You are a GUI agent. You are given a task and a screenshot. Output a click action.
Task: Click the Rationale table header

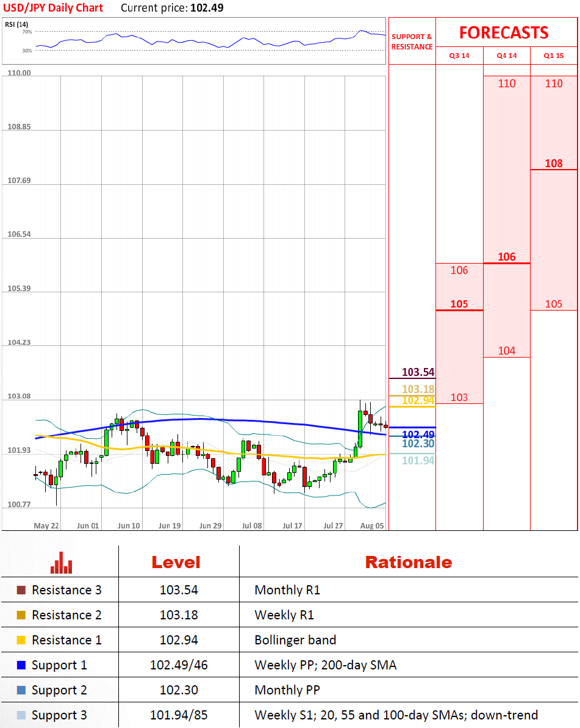(409, 562)
